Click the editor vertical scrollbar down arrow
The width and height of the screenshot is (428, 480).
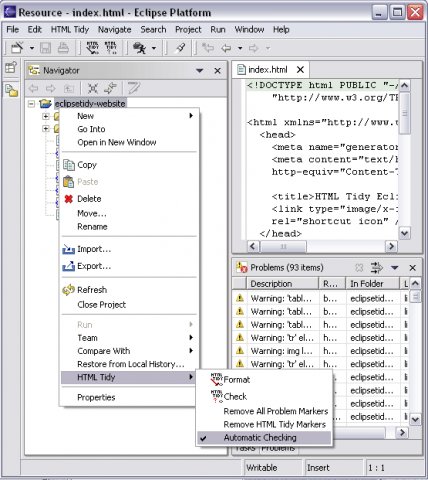point(404,233)
